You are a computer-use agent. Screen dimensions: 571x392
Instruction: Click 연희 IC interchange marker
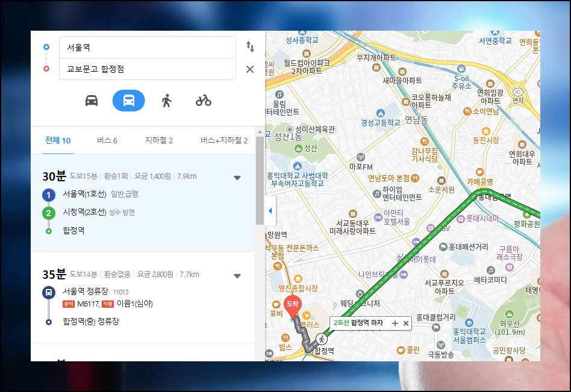pyautogui.click(x=517, y=92)
